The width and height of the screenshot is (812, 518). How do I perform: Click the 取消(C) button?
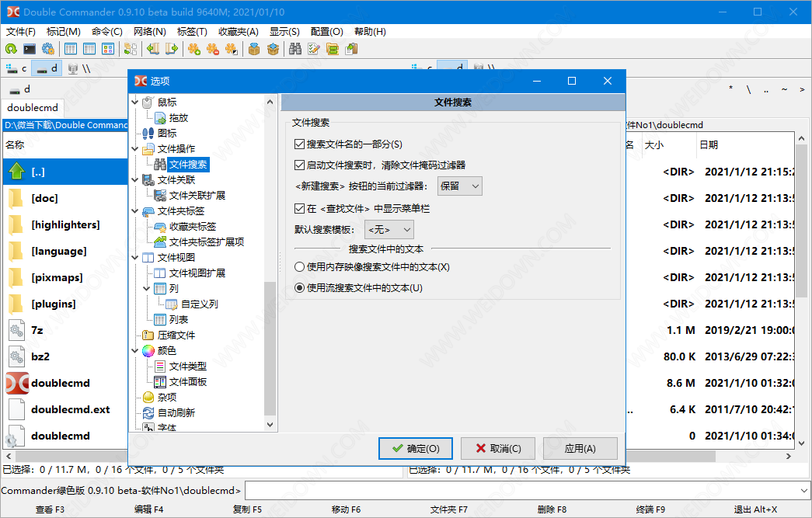coord(497,449)
